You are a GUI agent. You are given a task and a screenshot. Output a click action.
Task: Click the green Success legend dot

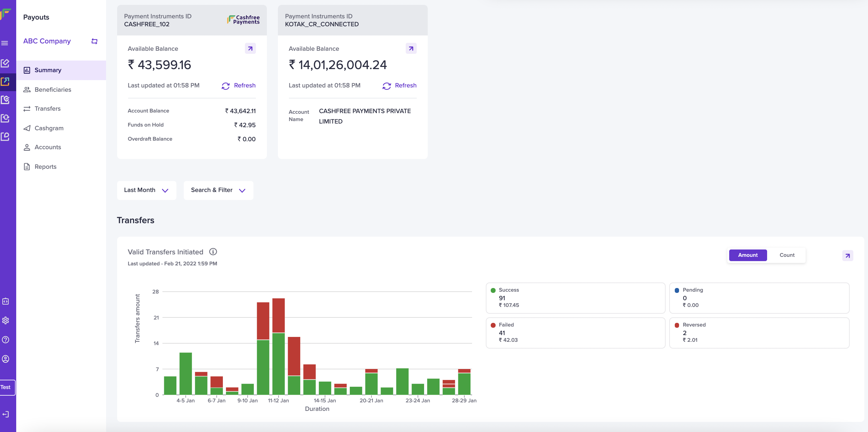click(x=493, y=290)
